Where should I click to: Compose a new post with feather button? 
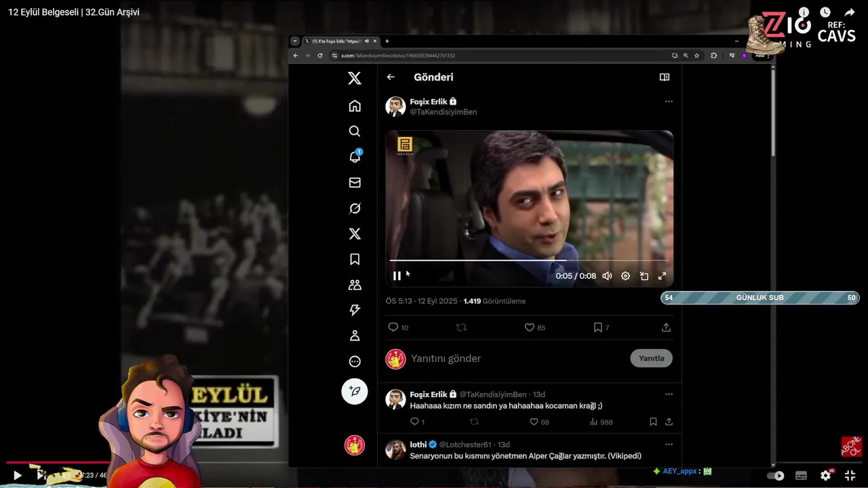click(x=355, y=391)
